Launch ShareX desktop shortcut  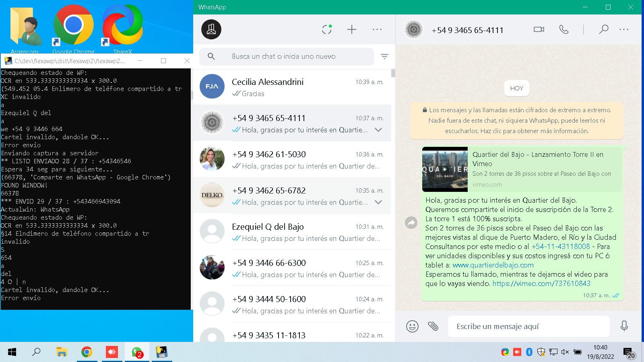(x=123, y=29)
